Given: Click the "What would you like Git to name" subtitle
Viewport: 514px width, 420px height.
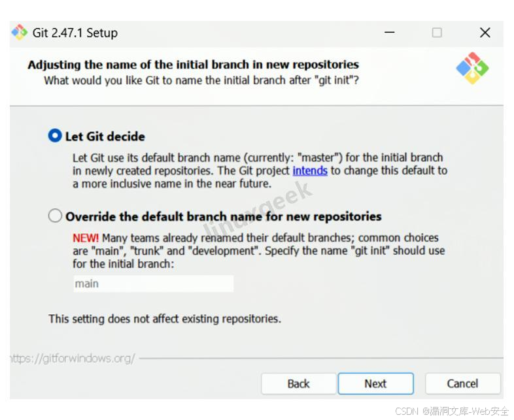Looking at the screenshot, I should pyautogui.click(x=201, y=80).
